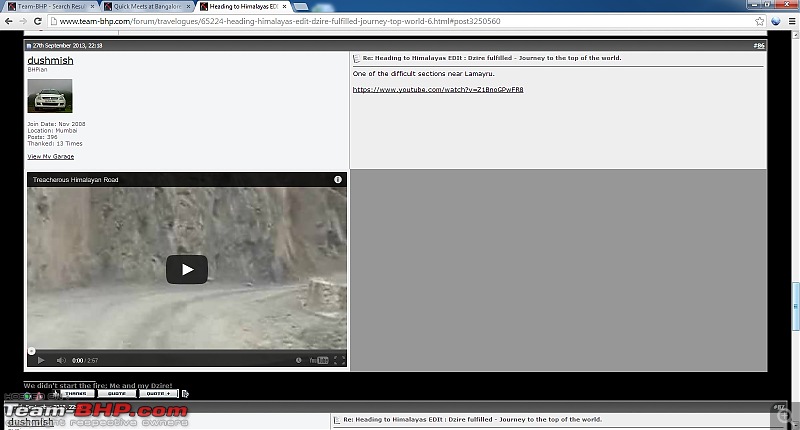Click text 'One of the difficult sections near Lamayru.'

[423, 74]
